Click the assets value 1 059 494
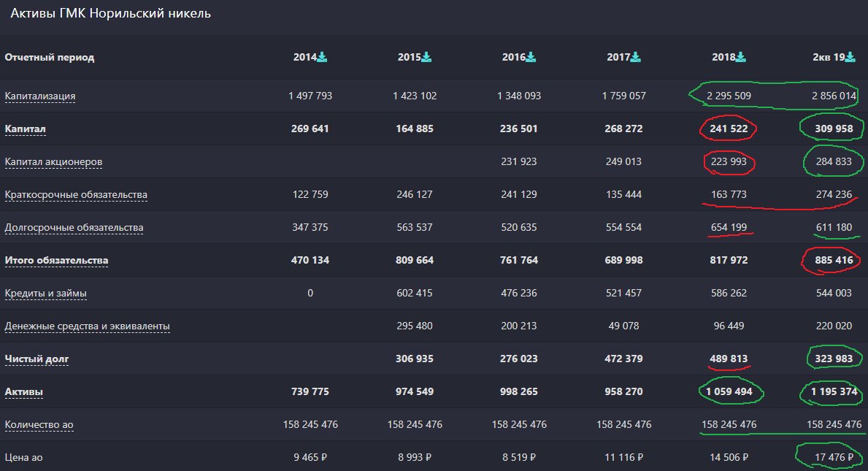 click(x=729, y=391)
